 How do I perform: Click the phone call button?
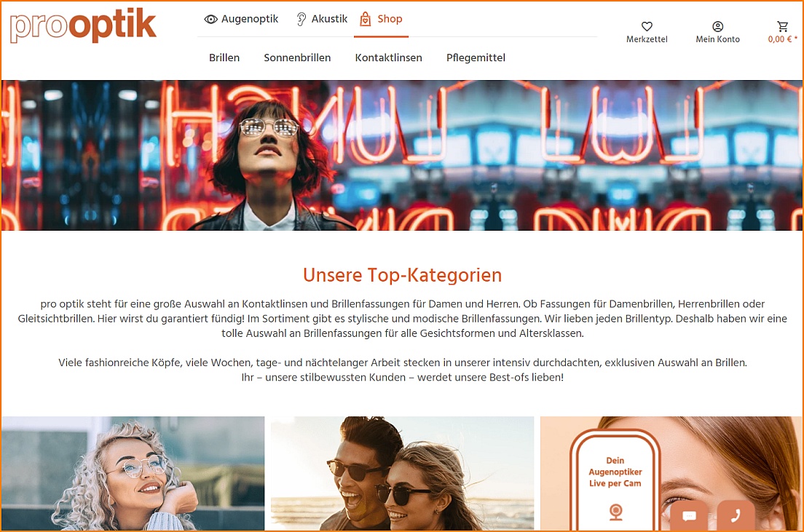pos(736,515)
